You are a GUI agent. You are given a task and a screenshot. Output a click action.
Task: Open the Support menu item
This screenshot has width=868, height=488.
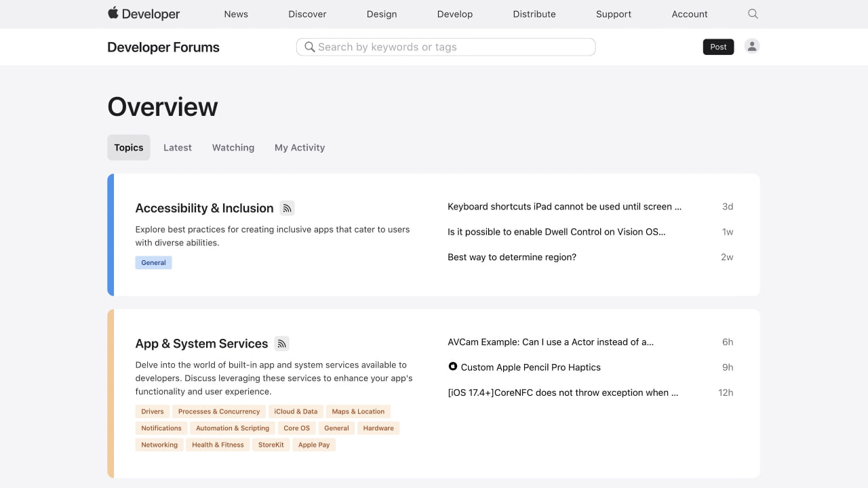tap(614, 14)
